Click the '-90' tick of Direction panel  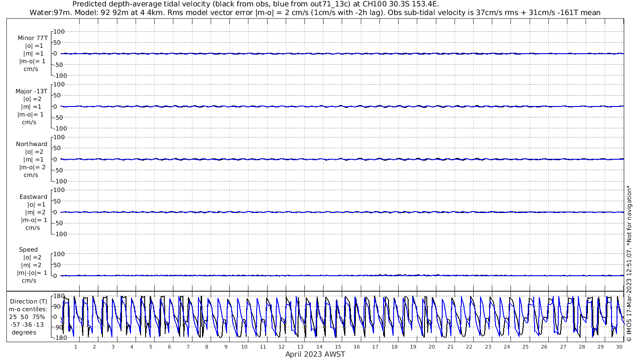(x=58, y=328)
